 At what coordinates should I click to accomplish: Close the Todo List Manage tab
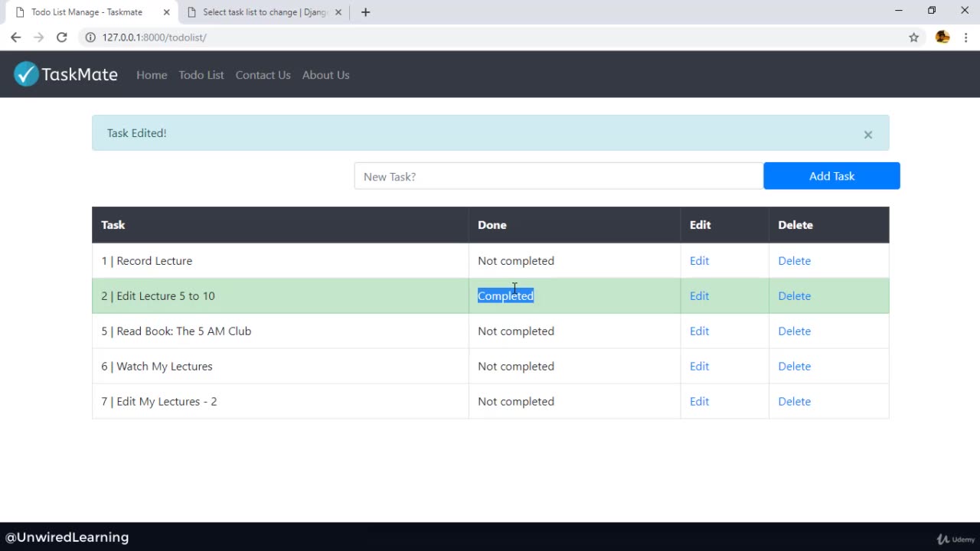(166, 12)
